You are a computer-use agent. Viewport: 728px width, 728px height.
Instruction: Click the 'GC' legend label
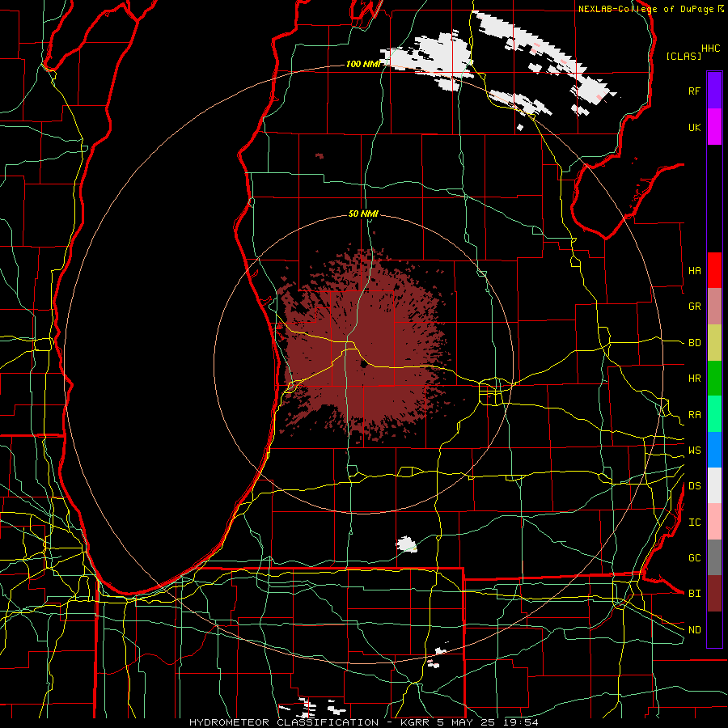[694, 557]
